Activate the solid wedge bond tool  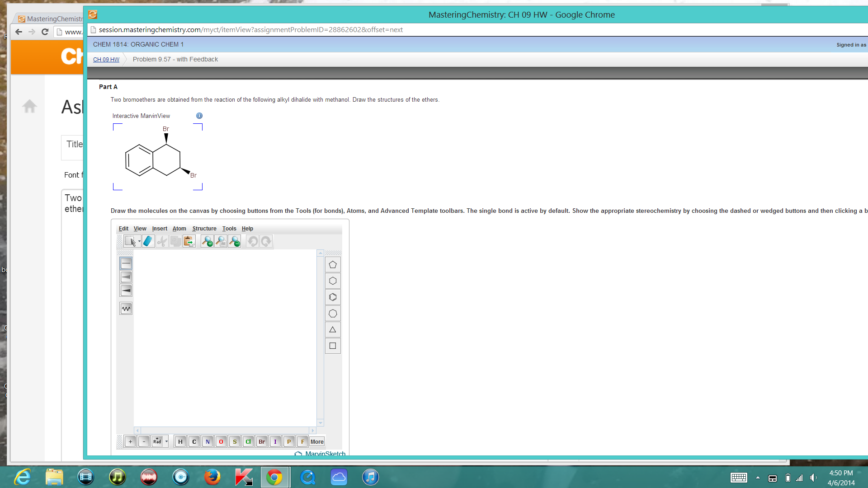point(126,291)
